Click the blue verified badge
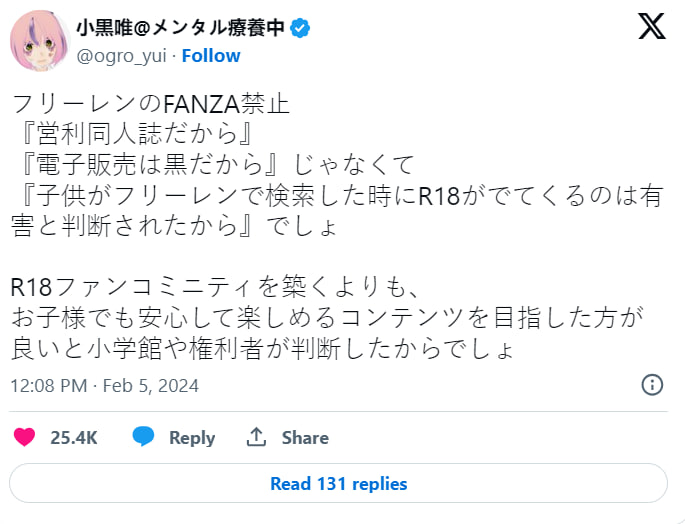The width and height of the screenshot is (685, 524). coord(299,28)
